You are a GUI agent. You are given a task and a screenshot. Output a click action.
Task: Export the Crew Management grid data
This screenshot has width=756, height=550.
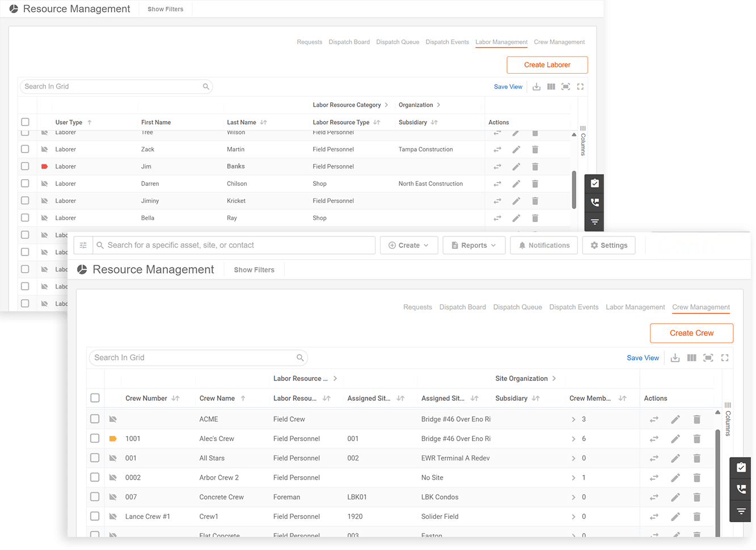tap(675, 358)
